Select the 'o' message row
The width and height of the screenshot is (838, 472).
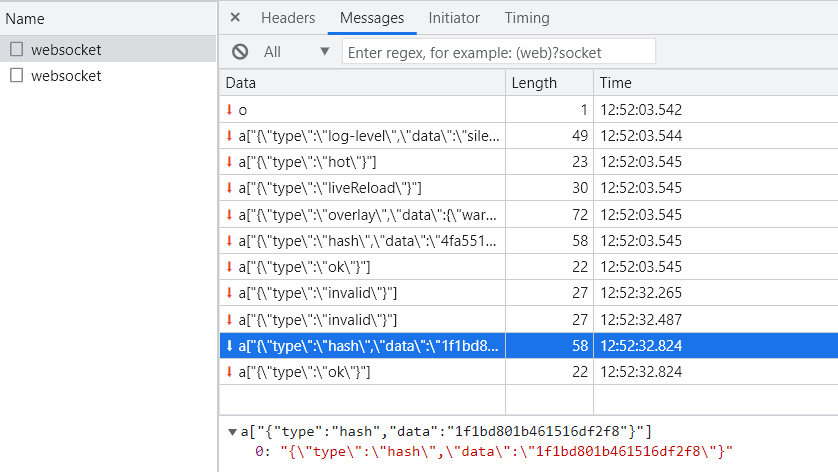(529, 110)
